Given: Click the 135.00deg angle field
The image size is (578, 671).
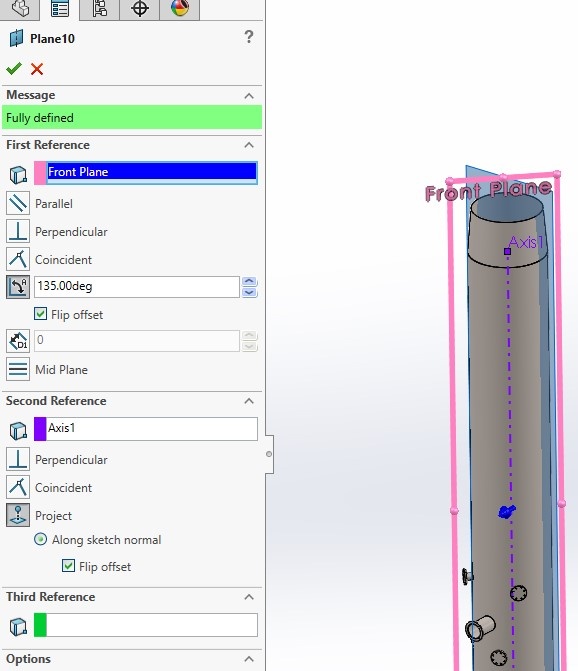Looking at the screenshot, I should [x=136, y=286].
